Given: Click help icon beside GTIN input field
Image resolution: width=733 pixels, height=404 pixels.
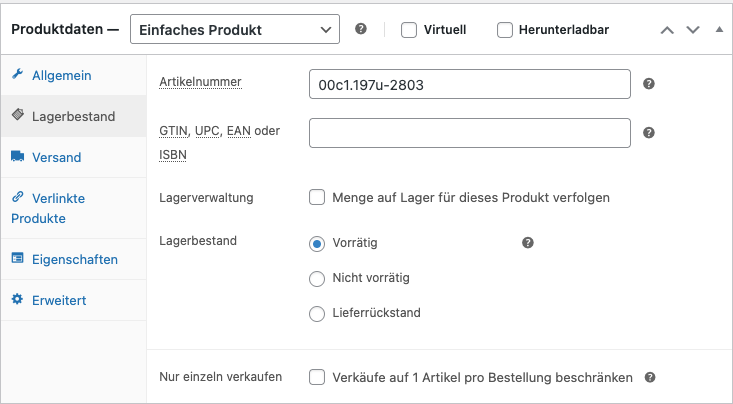Looking at the screenshot, I should coord(648,133).
